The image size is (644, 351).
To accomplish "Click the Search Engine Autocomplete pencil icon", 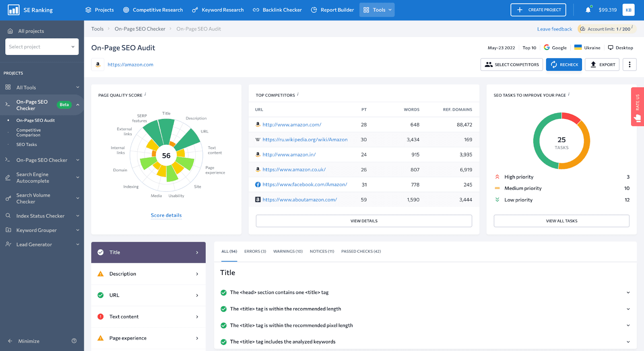I will coord(8,178).
